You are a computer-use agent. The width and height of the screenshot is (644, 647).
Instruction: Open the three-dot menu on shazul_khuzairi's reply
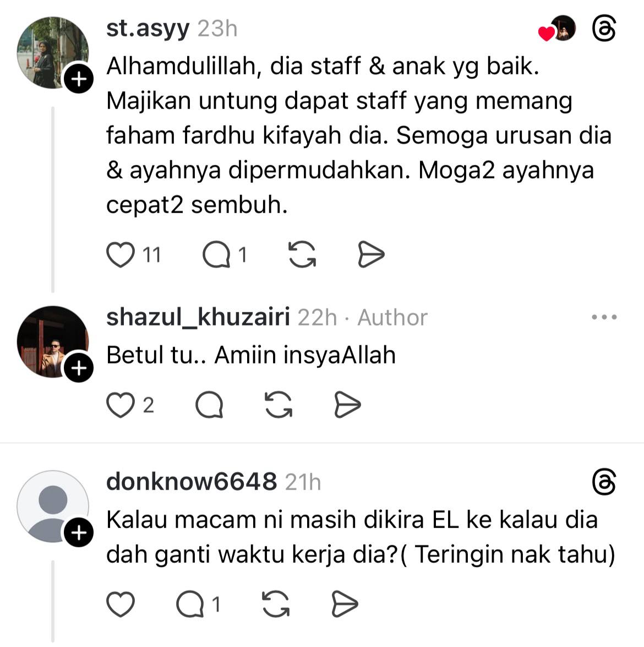click(x=604, y=317)
